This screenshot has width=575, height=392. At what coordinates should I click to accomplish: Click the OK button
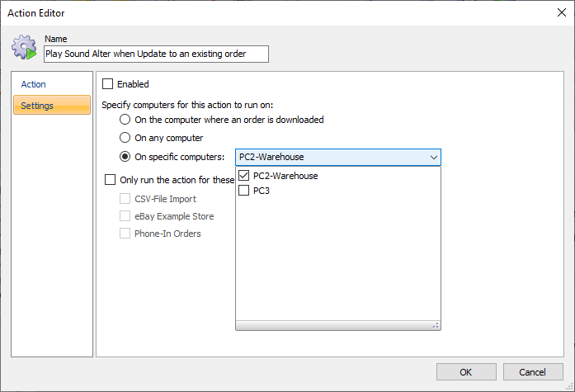[x=466, y=372]
